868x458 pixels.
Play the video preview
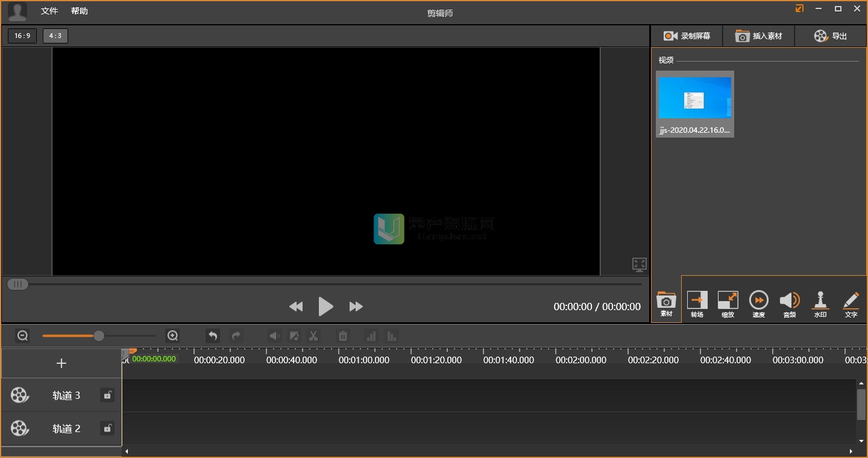tap(325, 307)
